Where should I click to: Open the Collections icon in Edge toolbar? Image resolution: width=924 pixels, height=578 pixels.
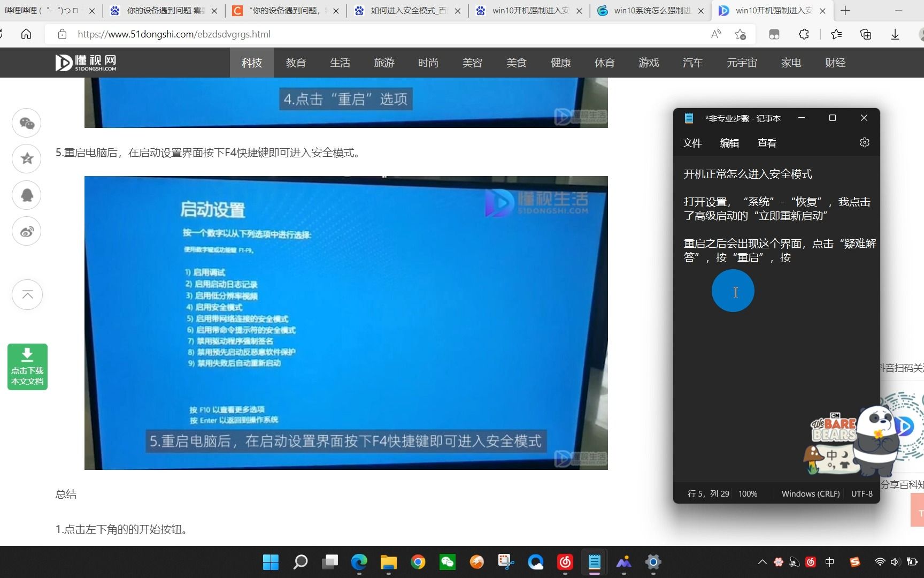tap(866, 34)
